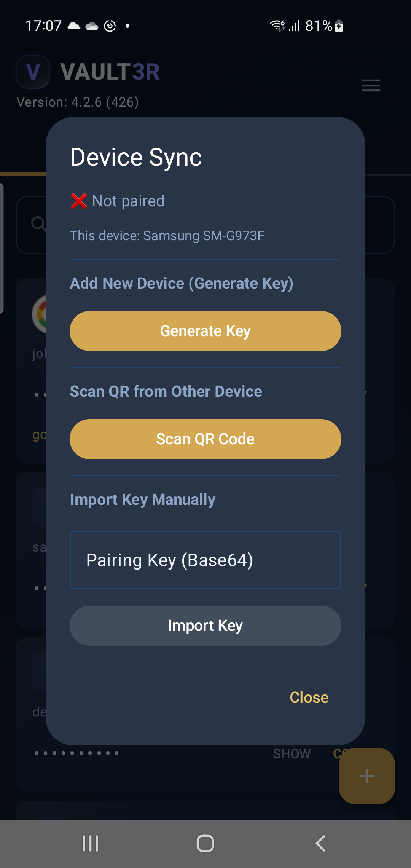Open the hamburger menu
Screen dimensions: 411x868
click(x=371, y=86)
